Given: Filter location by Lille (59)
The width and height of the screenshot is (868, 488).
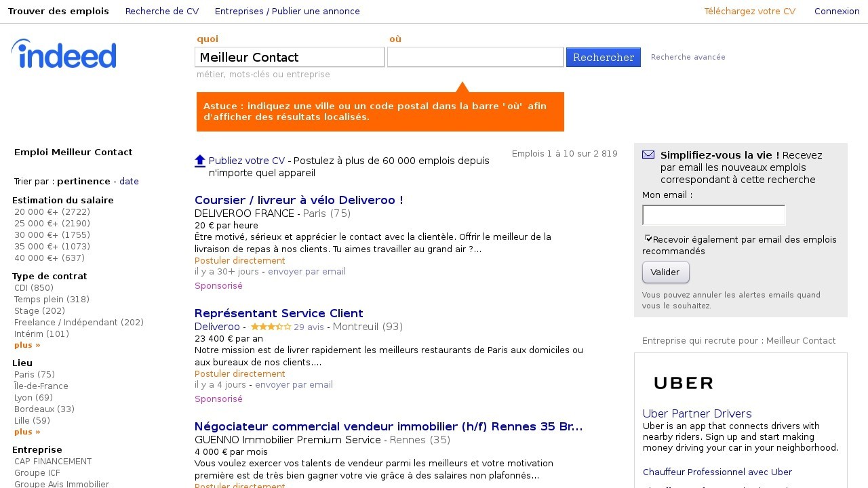Looking at the screenshot, I should coord(32,421).
